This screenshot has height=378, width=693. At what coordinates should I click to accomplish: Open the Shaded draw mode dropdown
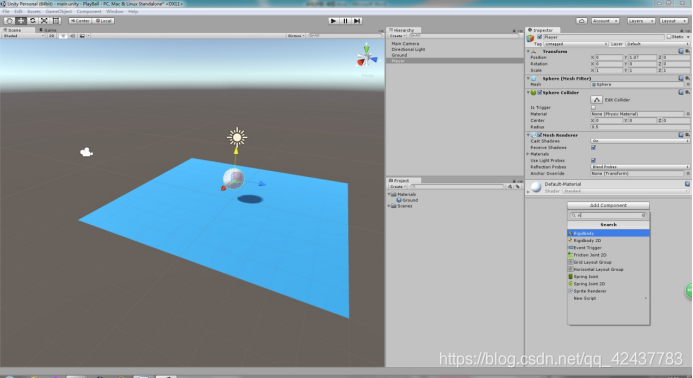23,36
